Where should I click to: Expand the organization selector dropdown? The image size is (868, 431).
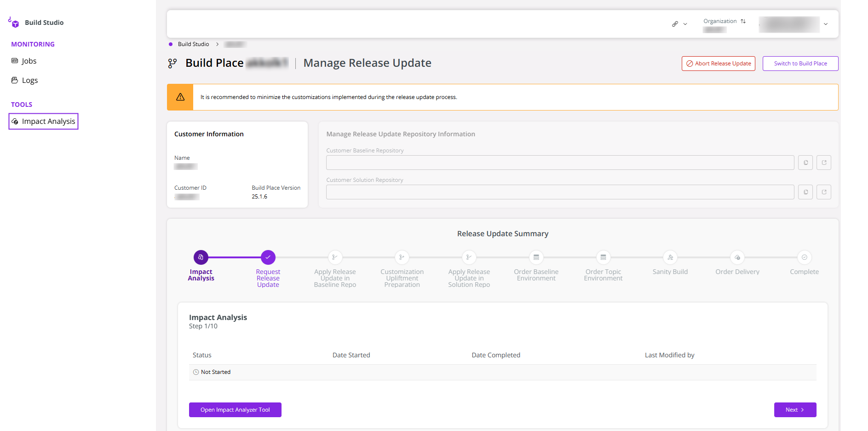point(826,24)
